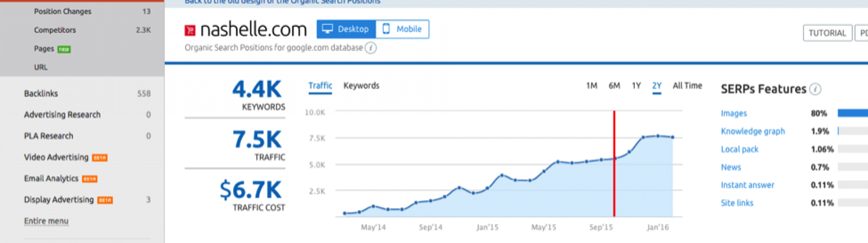Click the $6.7K traffic cost figure

coord(251,190)
